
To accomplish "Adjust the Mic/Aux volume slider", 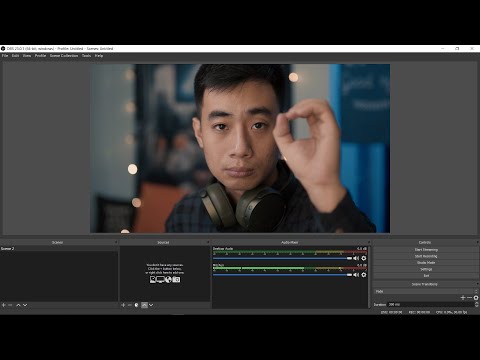I will click(282, 275).
